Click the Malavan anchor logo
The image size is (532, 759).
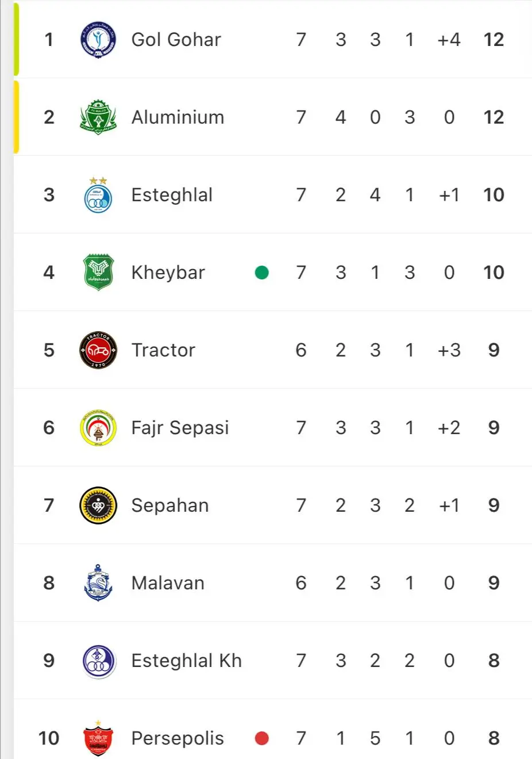[98, 583]
